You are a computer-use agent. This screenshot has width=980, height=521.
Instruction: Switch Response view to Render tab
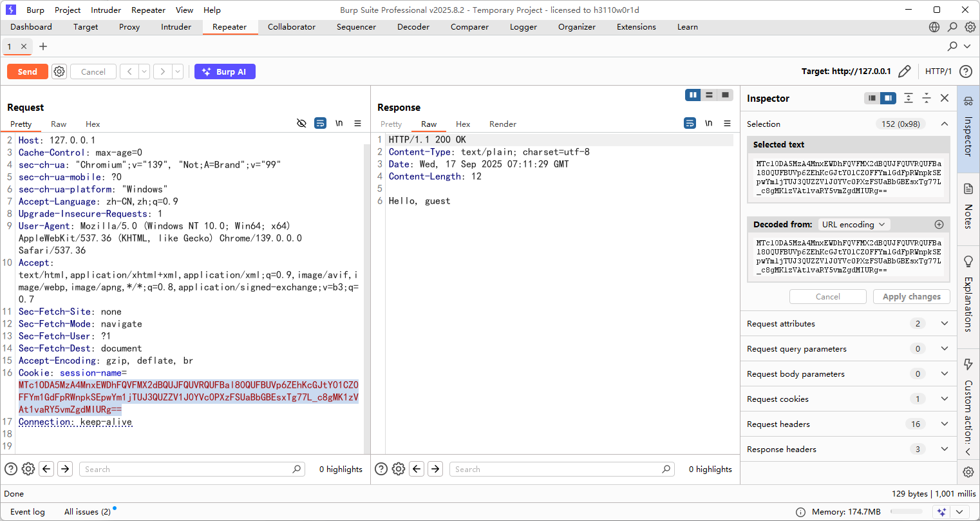(502, 124)
